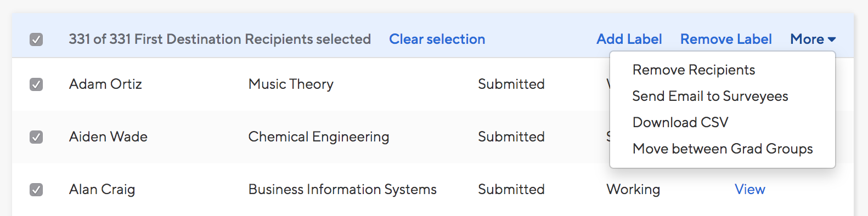
Task: Click the Aiden Wade recipient name
Action: coord(108,137)
